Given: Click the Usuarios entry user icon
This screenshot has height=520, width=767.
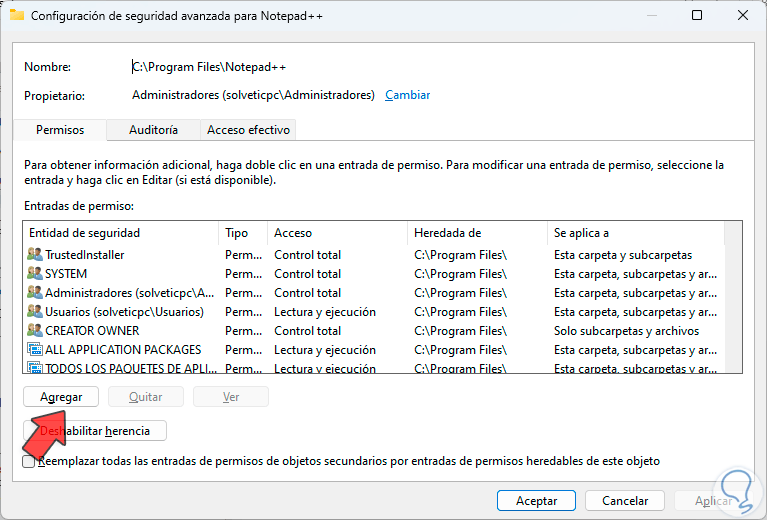Looking at the screenshot, I should [35, 312].
